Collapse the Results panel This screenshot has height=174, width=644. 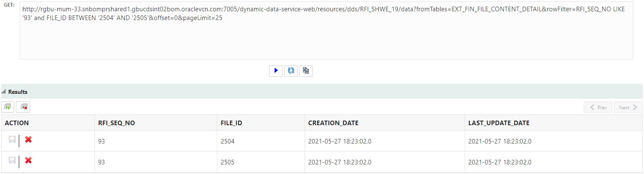coord(4,92)
